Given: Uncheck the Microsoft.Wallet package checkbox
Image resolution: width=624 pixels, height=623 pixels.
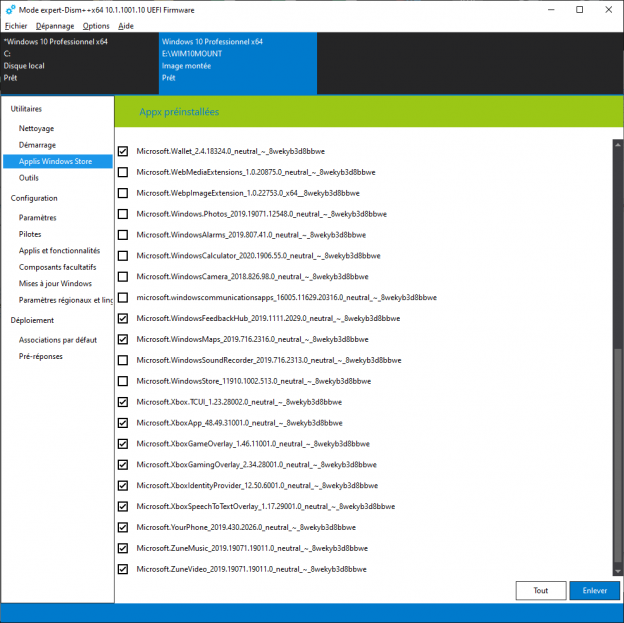Looking at the screenshot, I should tap(123, 152).
